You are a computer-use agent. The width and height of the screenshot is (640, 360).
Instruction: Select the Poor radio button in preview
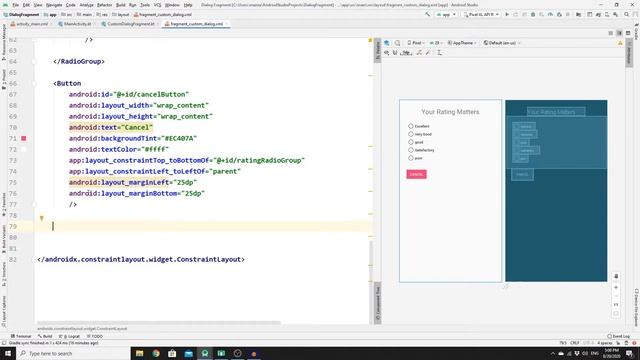click(411, 158)
